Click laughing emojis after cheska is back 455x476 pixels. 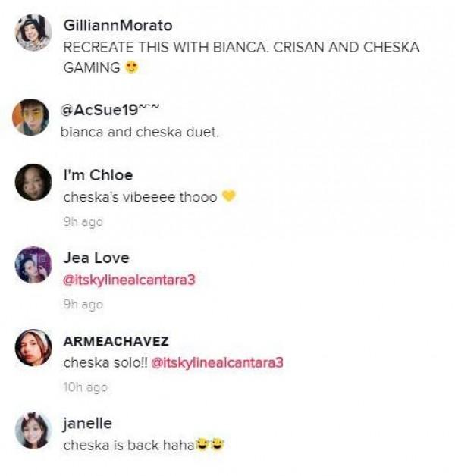click(210, 445)
